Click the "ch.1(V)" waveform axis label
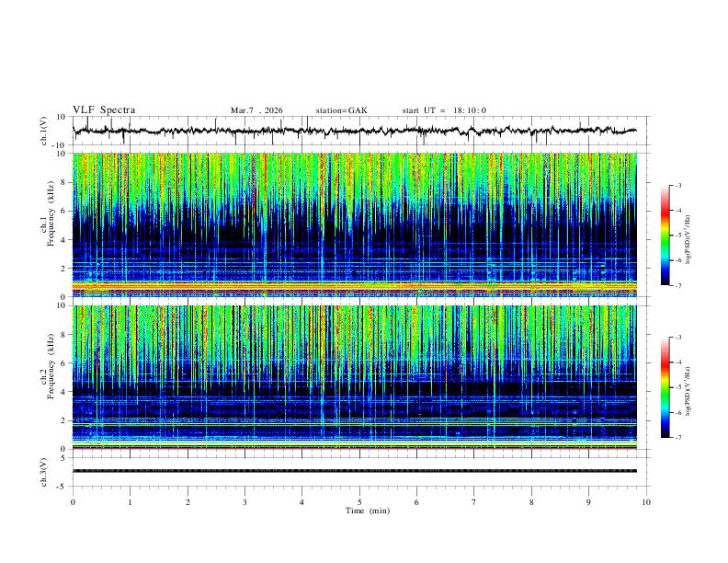 [x=44, y=131]
